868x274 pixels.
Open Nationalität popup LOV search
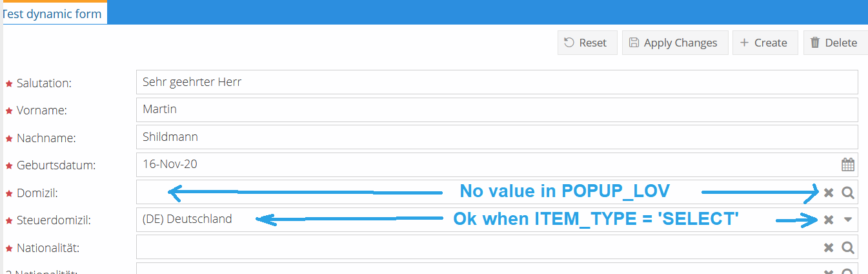tap(848, 248)
